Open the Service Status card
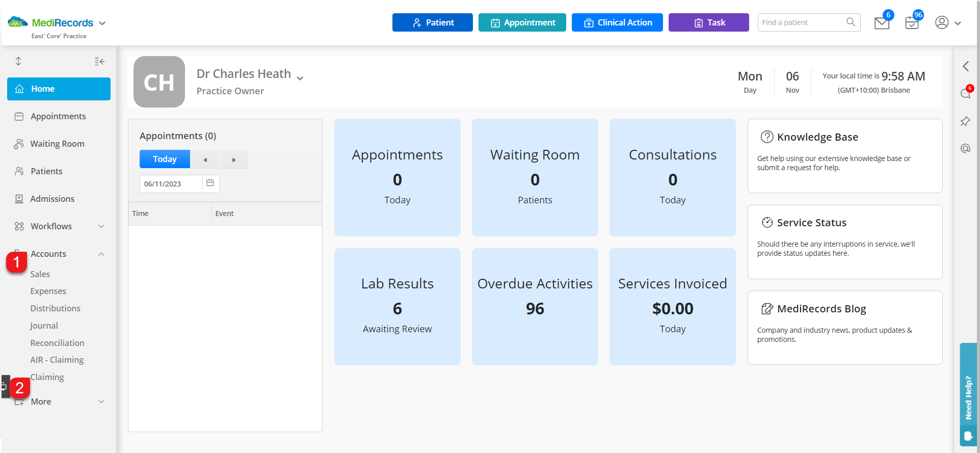 pos(845,242)
